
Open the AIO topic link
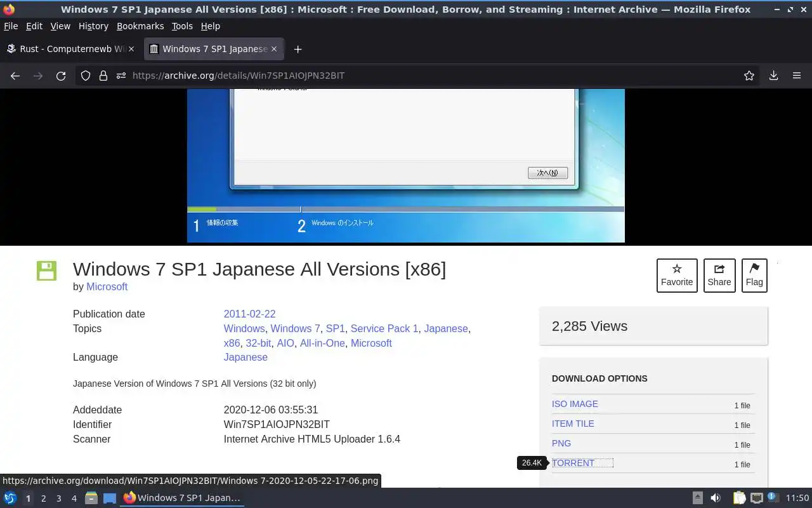(x=285, y=343)
